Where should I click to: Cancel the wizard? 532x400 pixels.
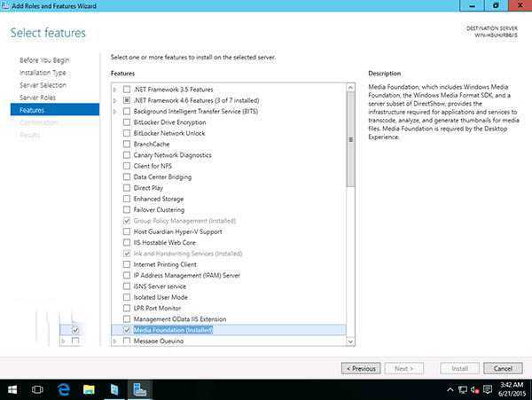tap(503, 368)
